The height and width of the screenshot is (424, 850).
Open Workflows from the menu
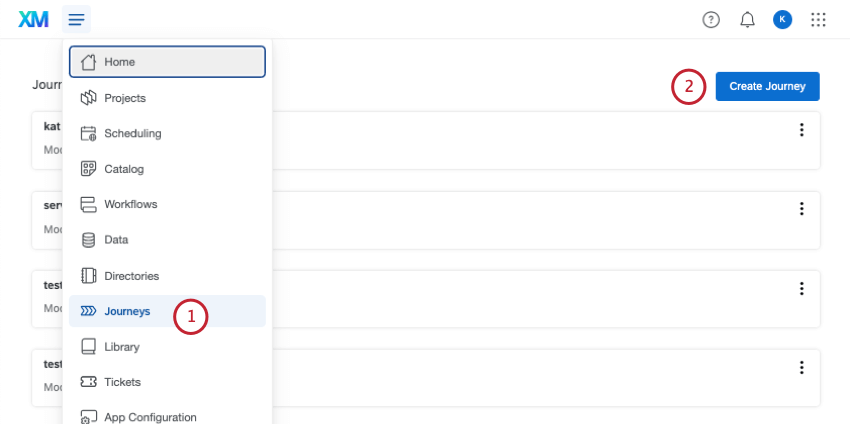coord(130,204)
